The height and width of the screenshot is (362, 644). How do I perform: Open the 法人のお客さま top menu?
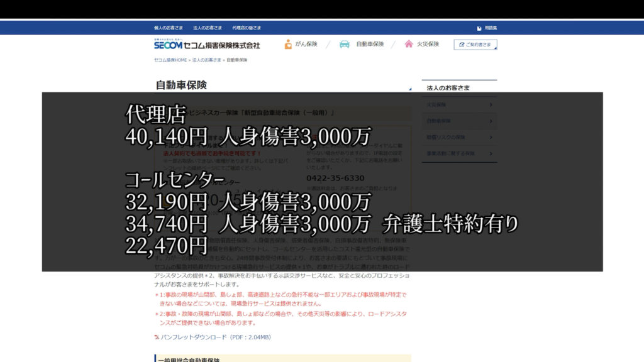[208, 28]
